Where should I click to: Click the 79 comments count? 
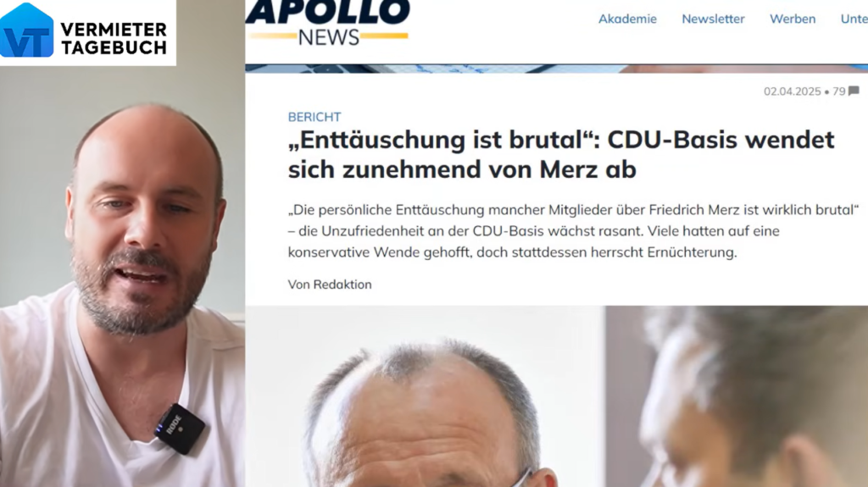coord(838,91)
